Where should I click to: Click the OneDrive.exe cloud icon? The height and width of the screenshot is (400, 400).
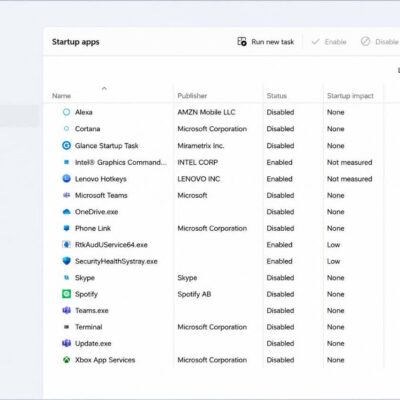click(x=66, y=212)
